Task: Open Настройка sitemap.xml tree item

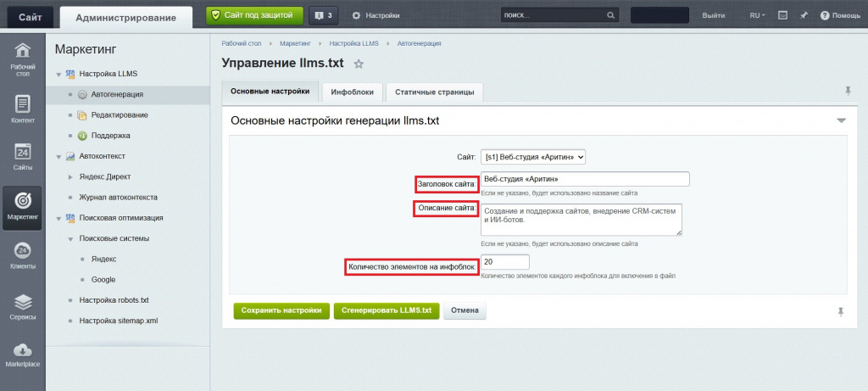Action: [119, 321]
